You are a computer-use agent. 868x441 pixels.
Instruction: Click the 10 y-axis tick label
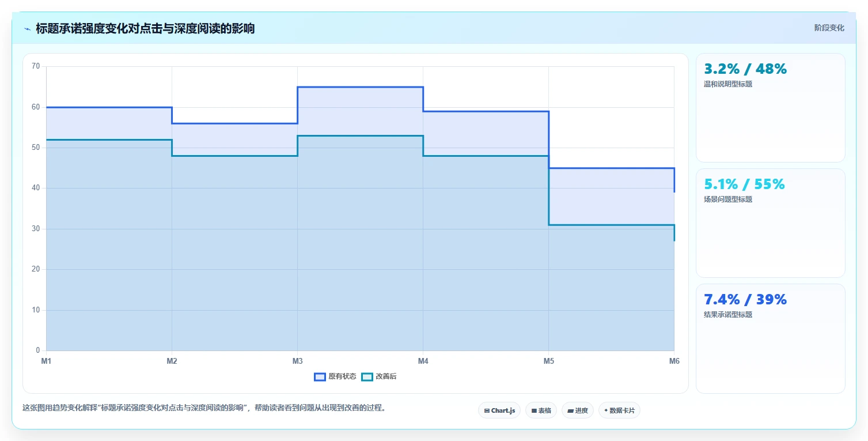pyautogui.click(x=36, y=310)
